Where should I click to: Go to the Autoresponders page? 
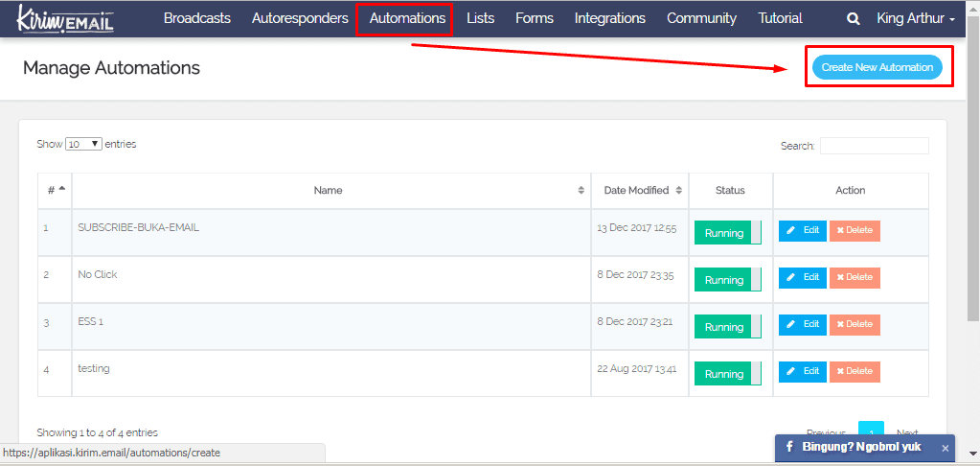pyautogui.click(x=300, y=18)
